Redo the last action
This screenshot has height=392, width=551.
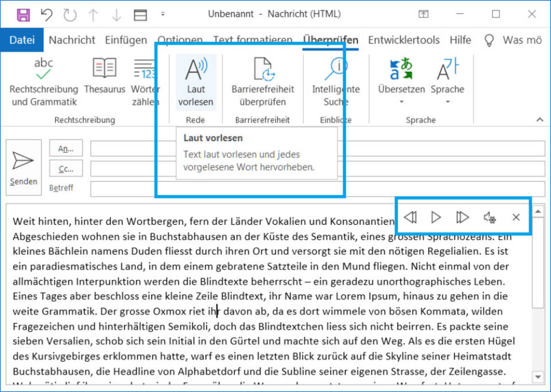pyautogui.click(x=70, y=15)
